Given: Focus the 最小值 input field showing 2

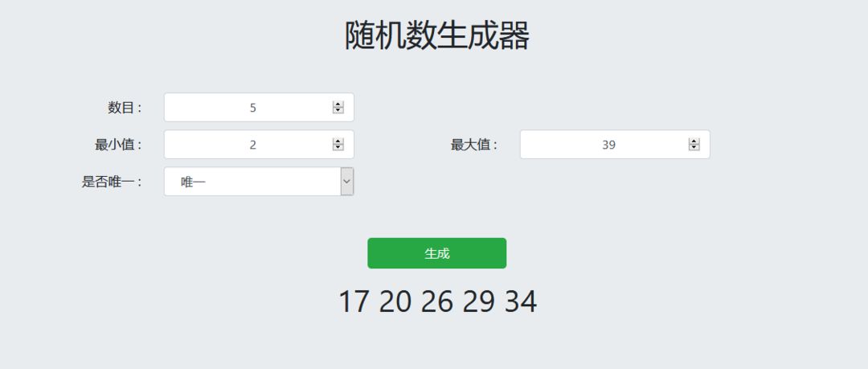Looking at the screenshot, I should 259,145.
